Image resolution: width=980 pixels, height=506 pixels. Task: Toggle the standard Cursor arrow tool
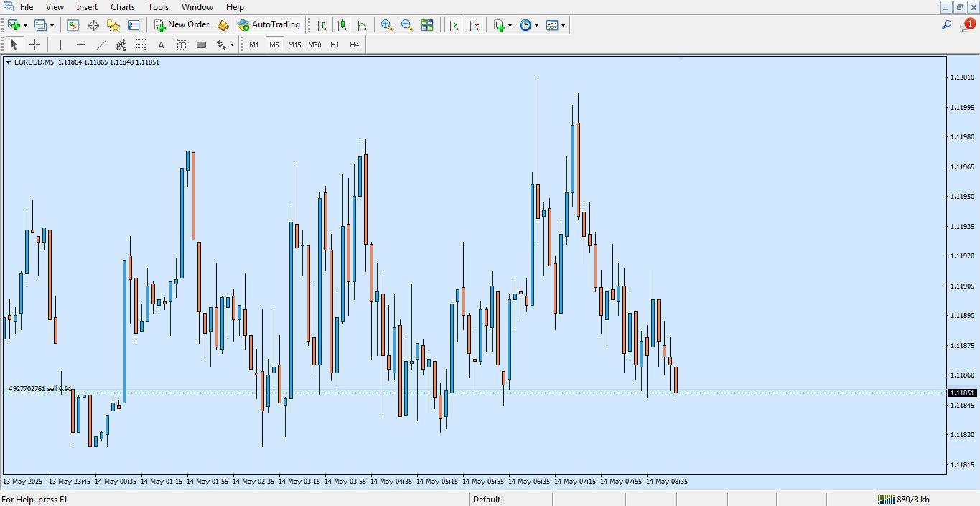coord(14,44)
